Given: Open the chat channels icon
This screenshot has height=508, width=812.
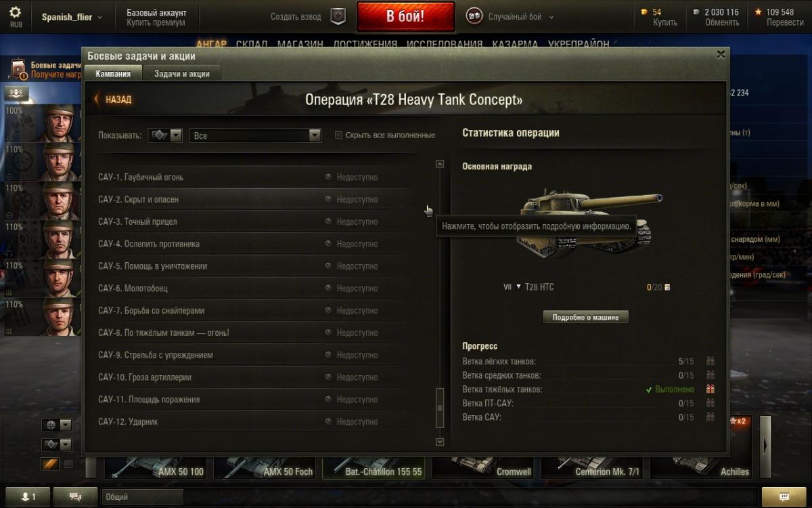Looking at the screenshot, I should 75,496.
